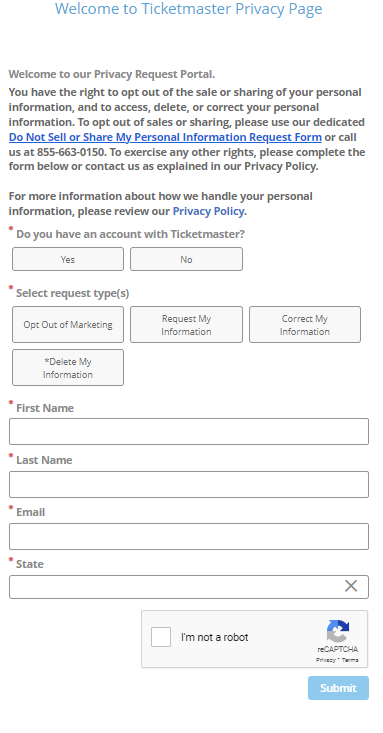Choose Request My Information request type

click(186, 324)
